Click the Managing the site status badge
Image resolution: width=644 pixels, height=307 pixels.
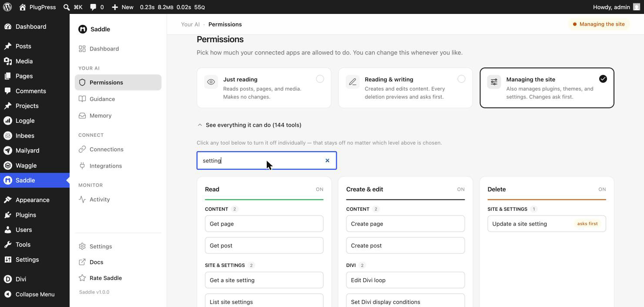(599, 24)
